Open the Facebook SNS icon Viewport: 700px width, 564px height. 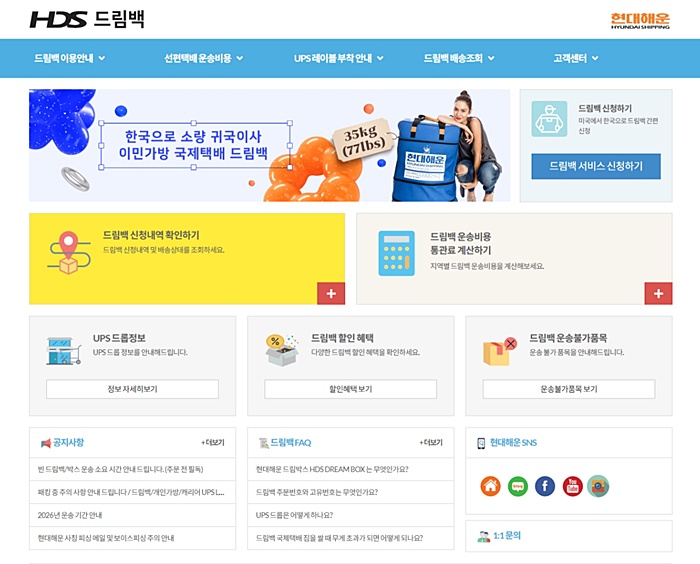545,486
